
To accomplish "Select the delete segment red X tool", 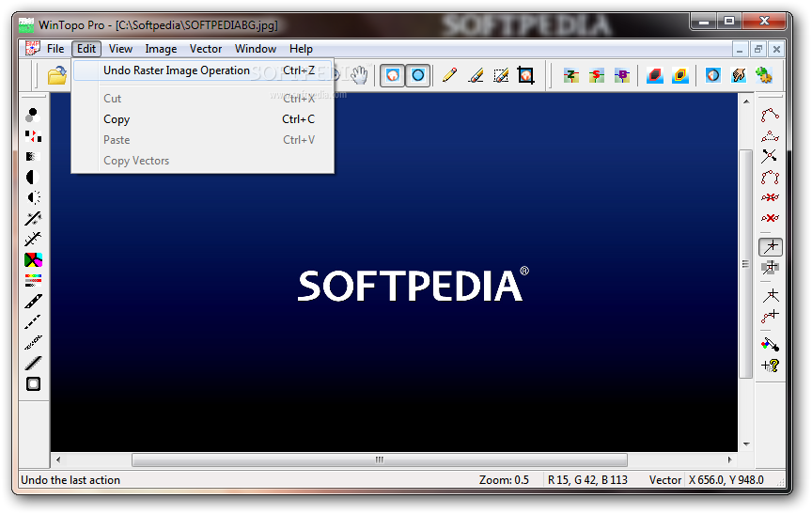I will (x=770, y=197).
